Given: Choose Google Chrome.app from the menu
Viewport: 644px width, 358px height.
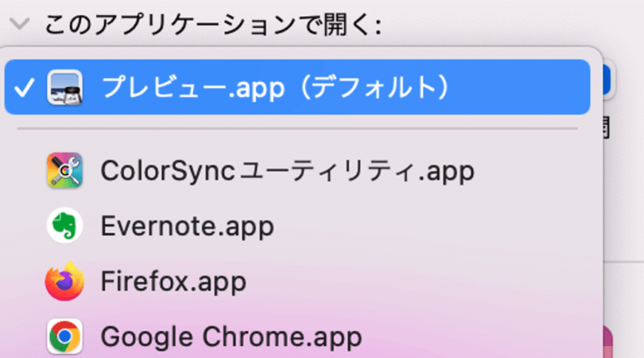Looking at the screenshot, I should click(231, 337).
